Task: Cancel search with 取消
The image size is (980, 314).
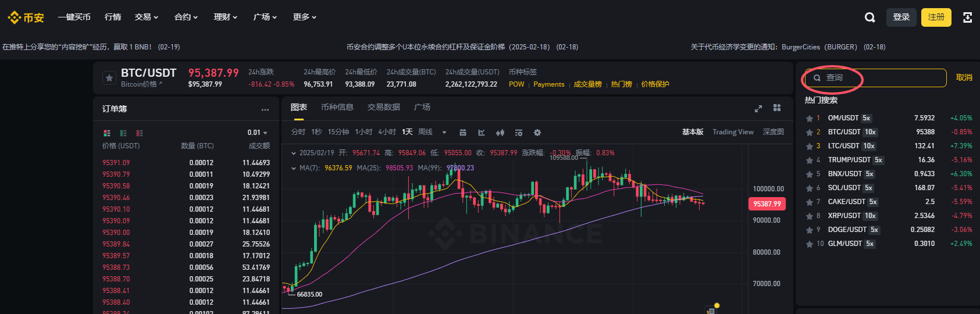Action: click(x=964, y=78)
